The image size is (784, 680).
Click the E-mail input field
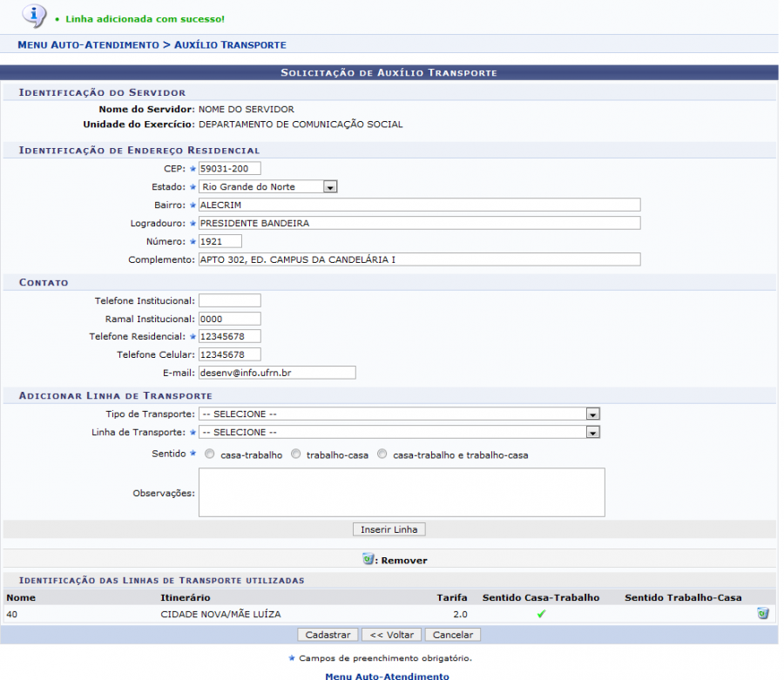coord(277,373)
